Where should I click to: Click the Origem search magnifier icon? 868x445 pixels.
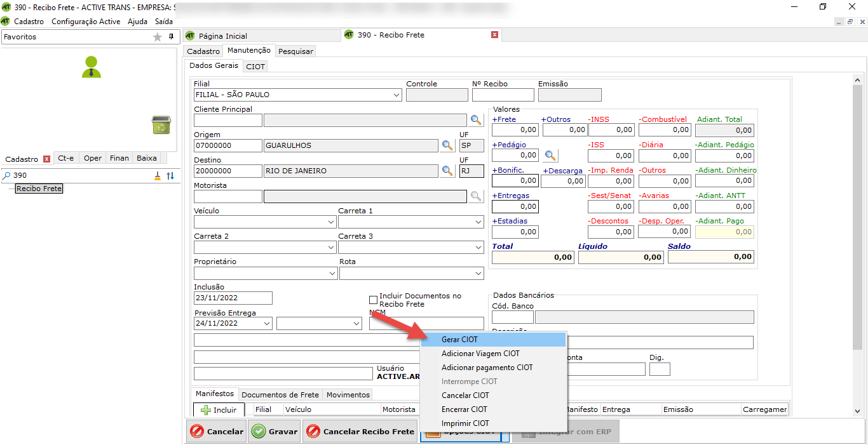pyautogui.click(x=448, y=145)
